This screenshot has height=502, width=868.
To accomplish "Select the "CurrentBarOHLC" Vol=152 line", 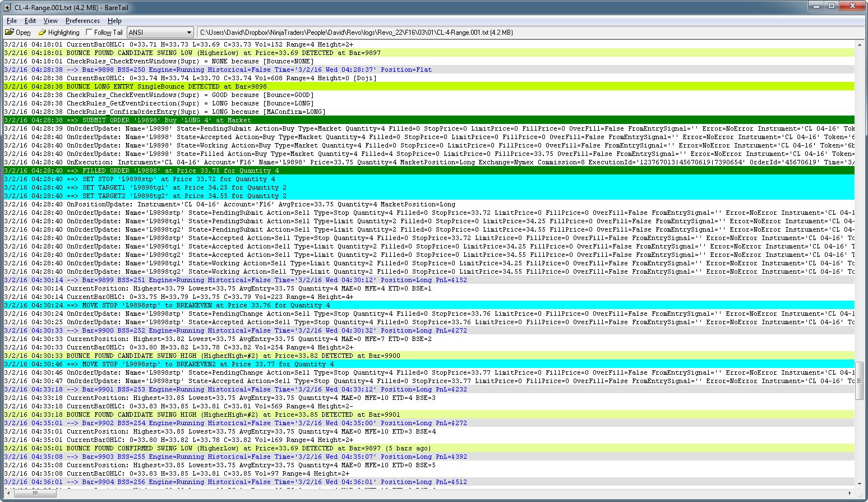I will click(x=429, y=44).
